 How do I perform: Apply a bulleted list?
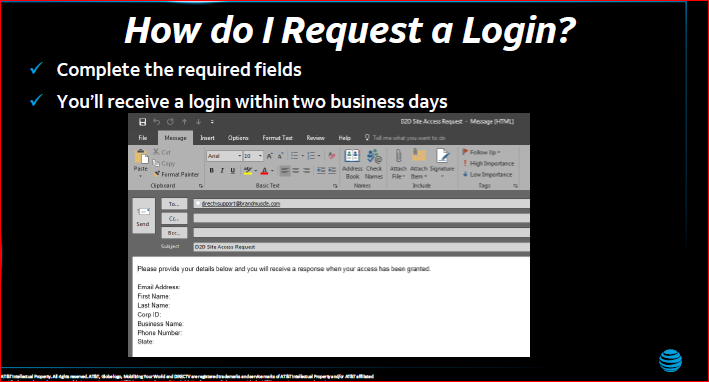[x=294, y=156]
